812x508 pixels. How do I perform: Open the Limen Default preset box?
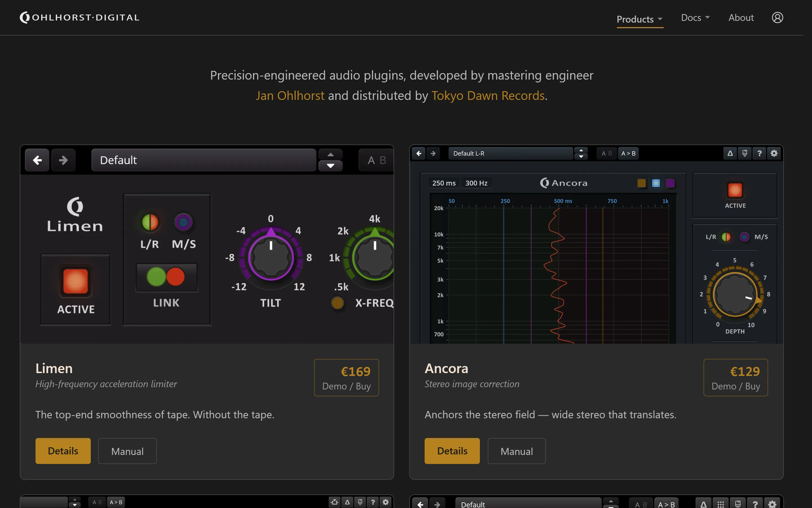[x=204, y=160]
